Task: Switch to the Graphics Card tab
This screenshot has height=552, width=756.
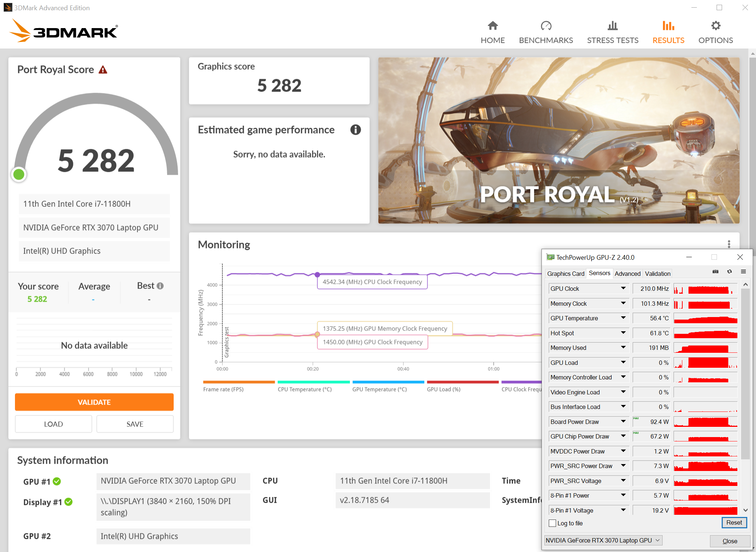Action: tap(565, 274)
